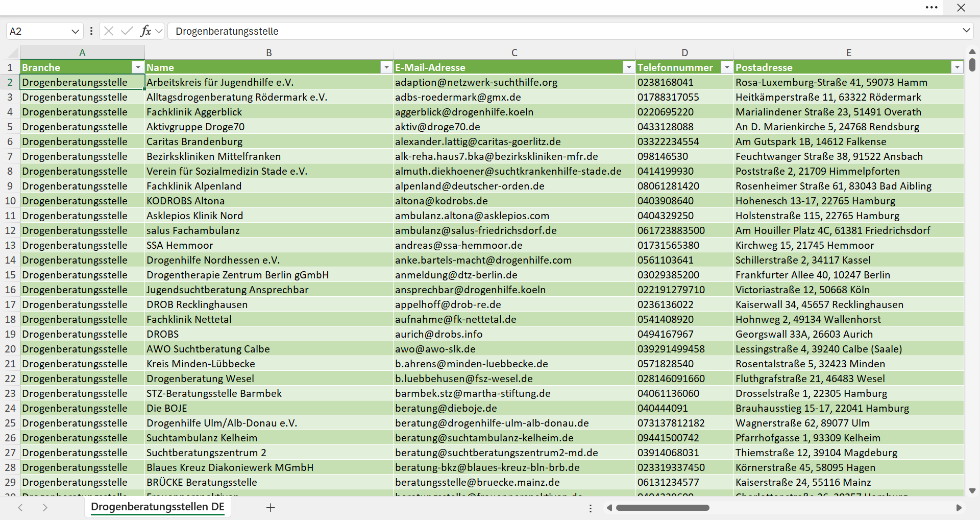
Task: Click the formula bar text Drogenberatungsstelle
Action: point(227,31)
